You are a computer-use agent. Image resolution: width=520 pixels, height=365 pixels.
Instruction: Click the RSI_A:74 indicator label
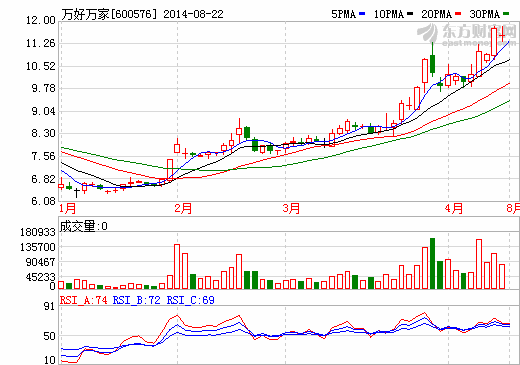coord(84,300)
